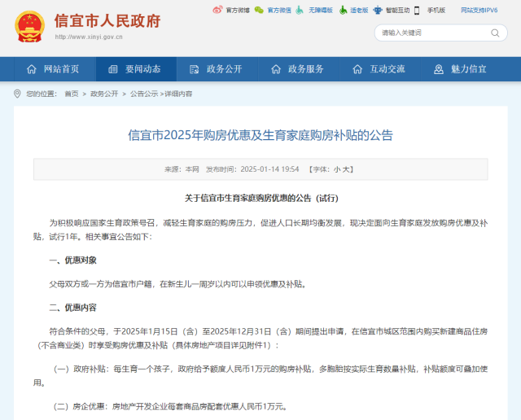This screenshot has height=420, width=521.
Task: Click the article title 信宜市2025年购房优惠 heading
Action: (260, 135)
